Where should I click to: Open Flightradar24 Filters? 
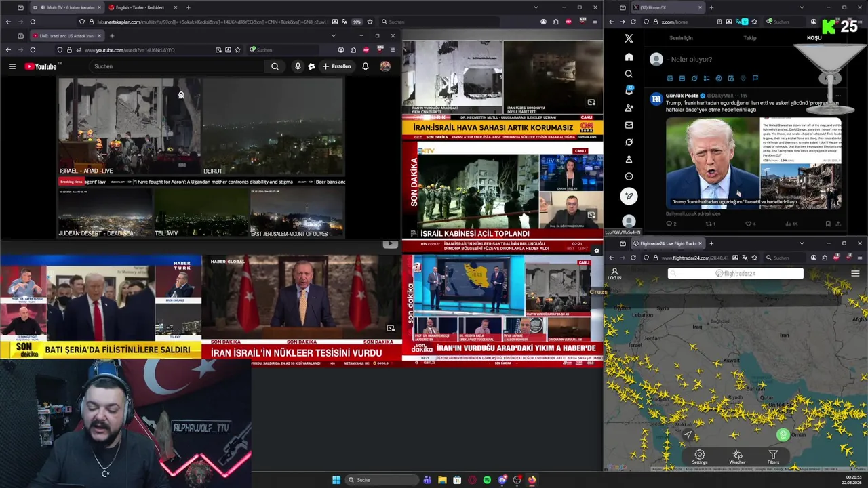(773, 457)
